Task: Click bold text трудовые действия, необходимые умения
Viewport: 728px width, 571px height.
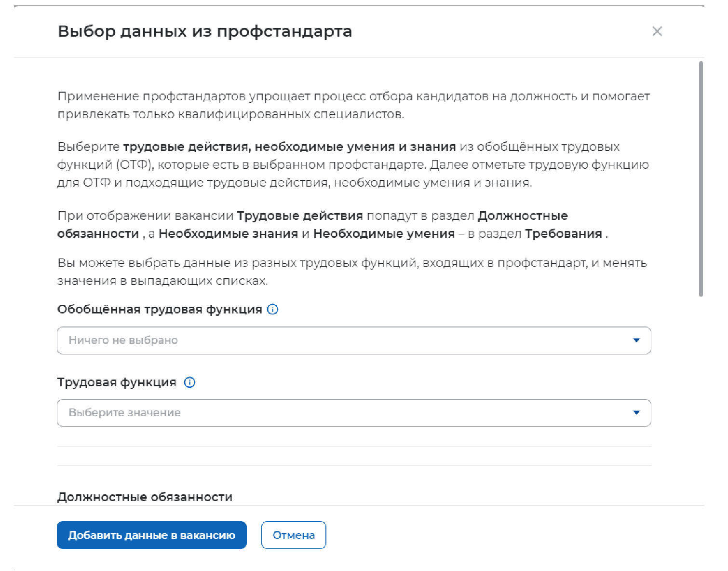Action: (x=289, y=147)
